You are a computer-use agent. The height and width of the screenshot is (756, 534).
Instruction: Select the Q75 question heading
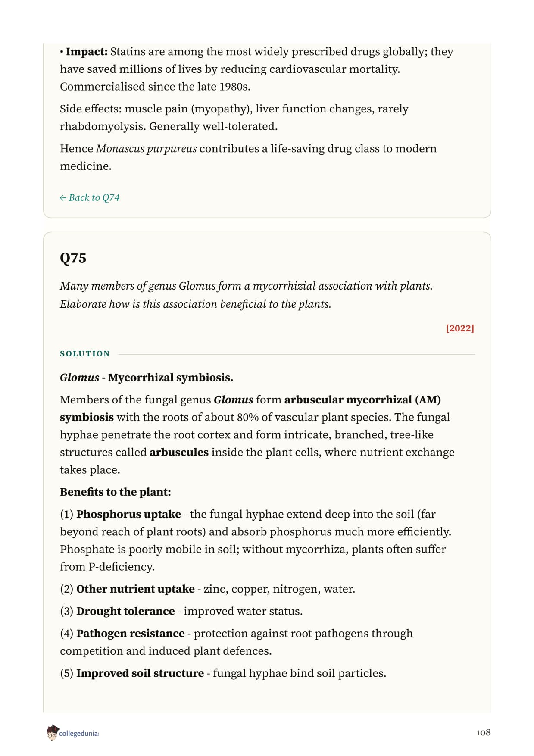[x=73, y=258]
